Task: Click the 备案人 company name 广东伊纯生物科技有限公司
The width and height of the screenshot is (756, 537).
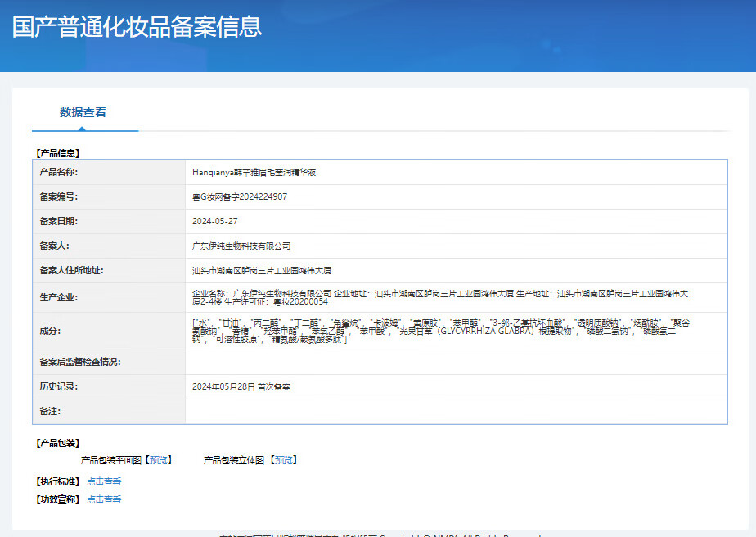Action: [x=241, y=246]
